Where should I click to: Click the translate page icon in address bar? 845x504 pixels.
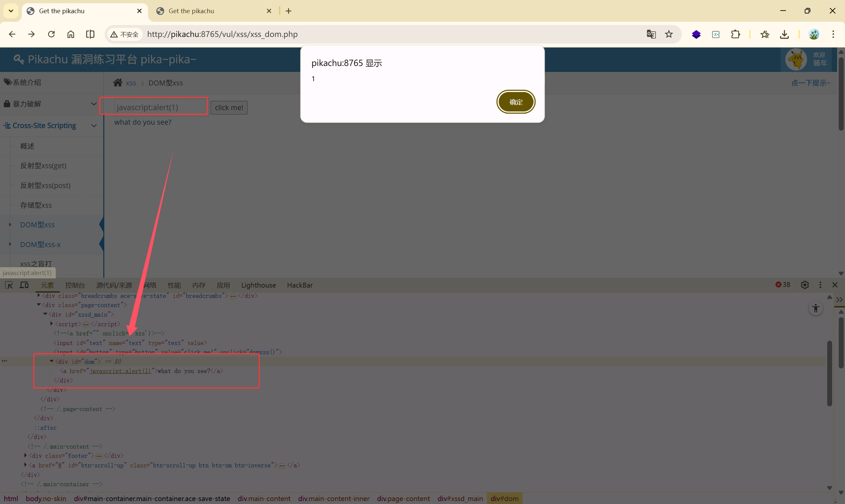[x=651, y=34]
